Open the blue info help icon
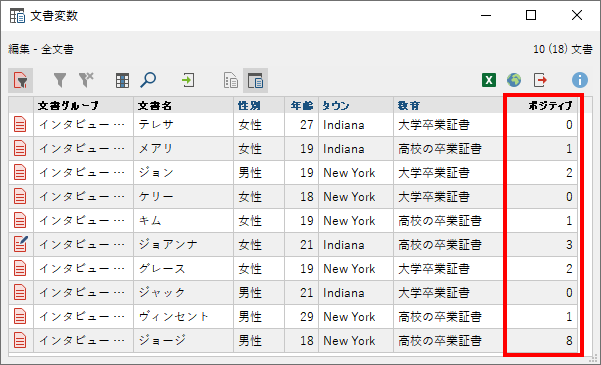This screenshot has height=365, width=601. [x=580, y=80]
